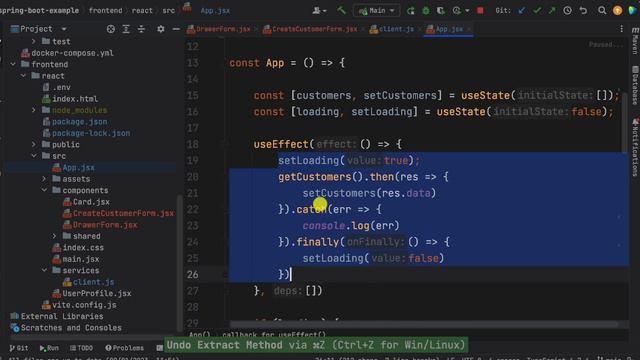The image size is (640, 360).
Task: Click the profiler run icon
Action: [x=457, y=11]
